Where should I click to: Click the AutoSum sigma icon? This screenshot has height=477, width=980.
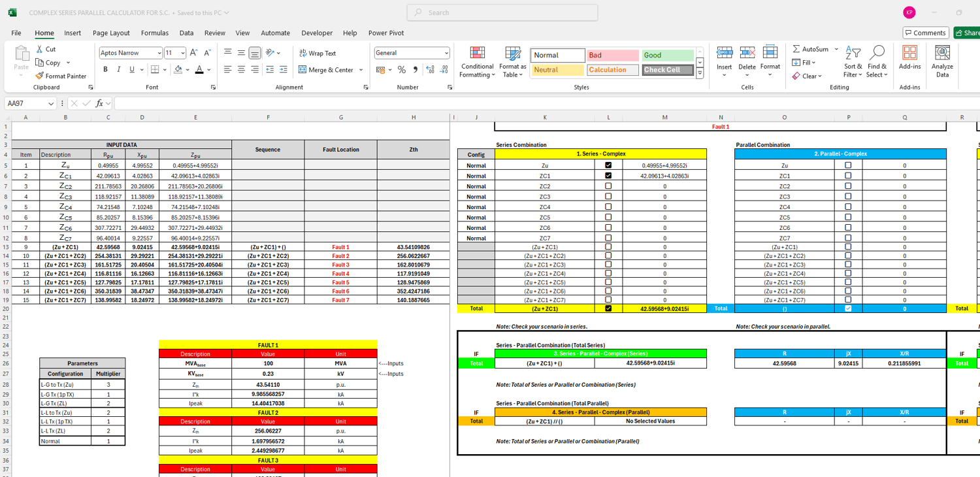[x=796, y=49]
